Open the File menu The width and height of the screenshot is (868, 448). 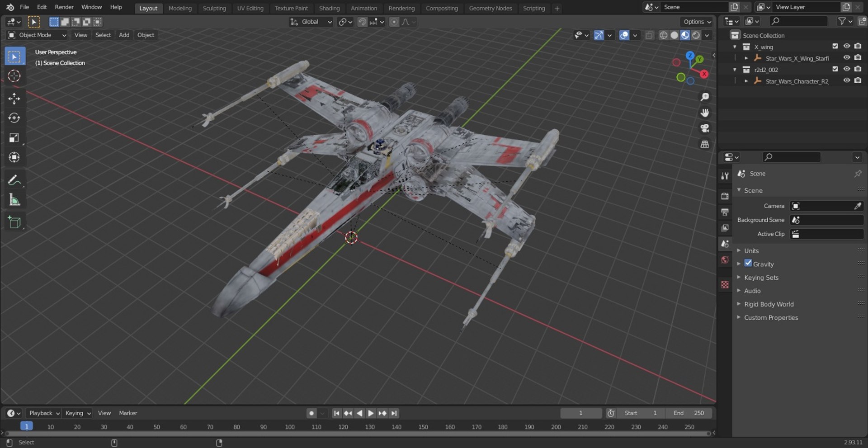click(24, 7)
